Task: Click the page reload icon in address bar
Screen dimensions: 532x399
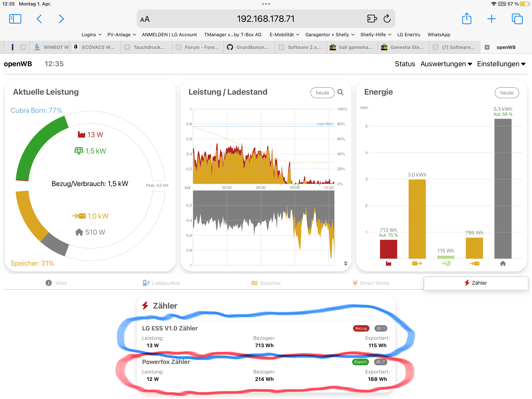Action: [387, 19]
